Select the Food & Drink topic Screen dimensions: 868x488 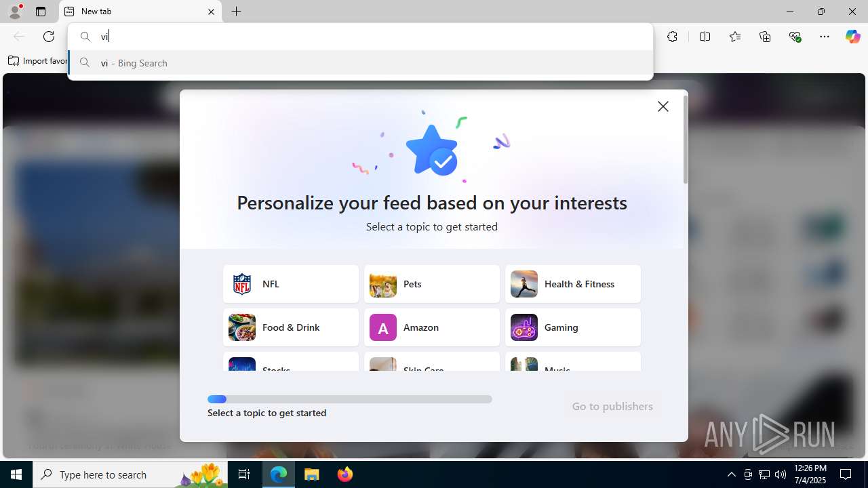point(291,327)
